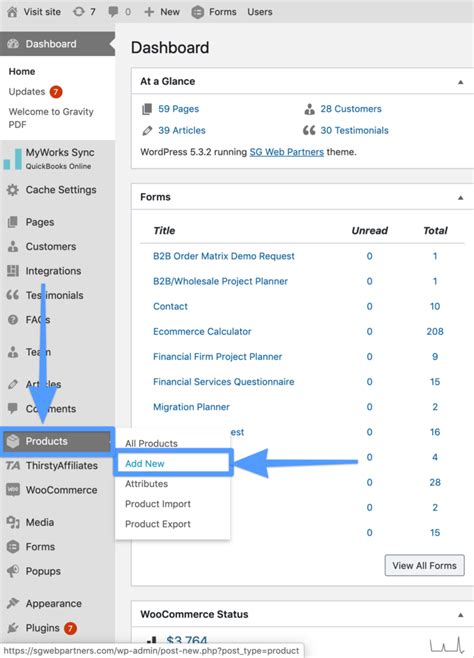Open the Media icon in sidebar

click(13, 522)
